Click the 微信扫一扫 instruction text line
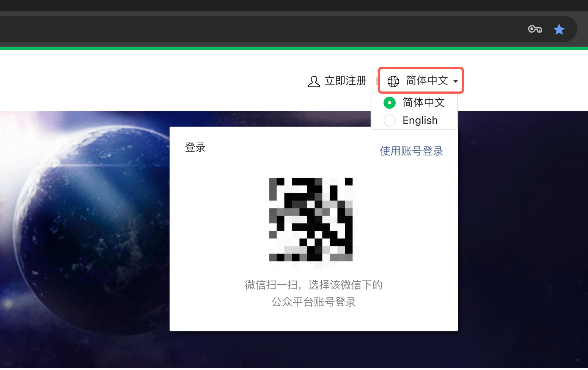The height and width of the screenshot is (370, 588). click(x=313, y=285)
